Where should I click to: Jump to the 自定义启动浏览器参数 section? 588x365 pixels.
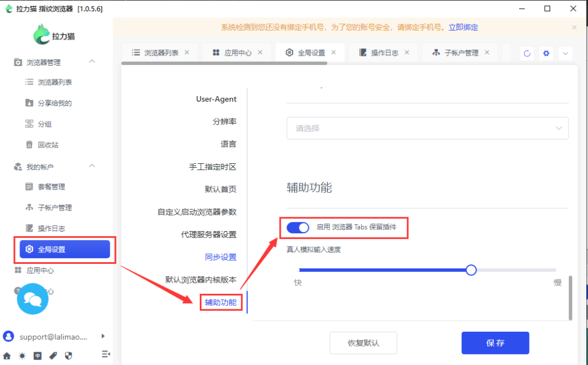197,212
